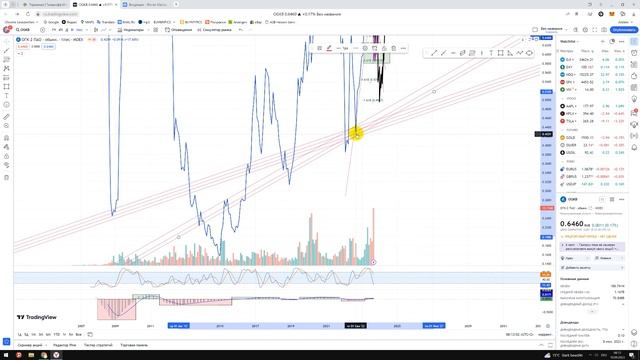
Task: Activate the zoom in tool
Action: coord(6,126)
